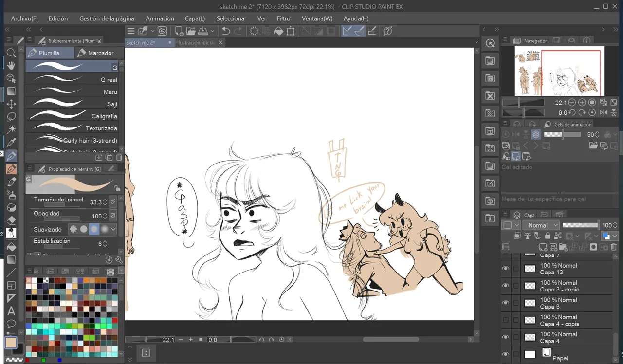Select the Lasso selection tool
Screen dimensions: 623x364
pos(11,117)
